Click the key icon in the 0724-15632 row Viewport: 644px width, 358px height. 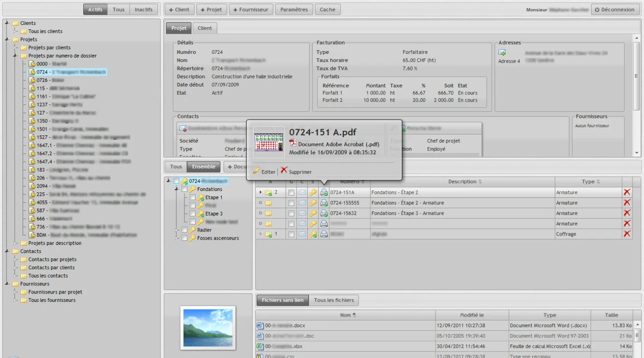click(x=313, y=214)
